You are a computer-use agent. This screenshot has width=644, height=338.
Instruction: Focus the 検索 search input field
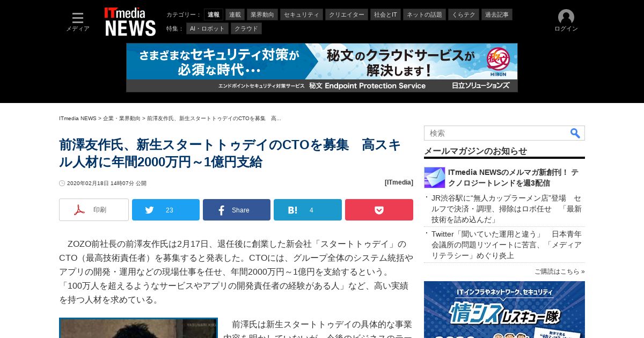tap(496, 133)
